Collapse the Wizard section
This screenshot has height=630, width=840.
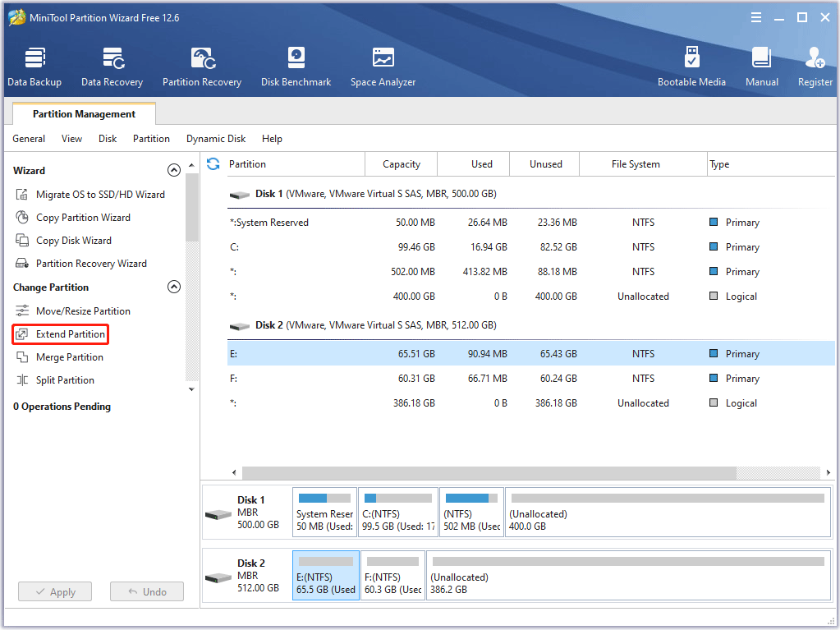click(x=174, y=170)
